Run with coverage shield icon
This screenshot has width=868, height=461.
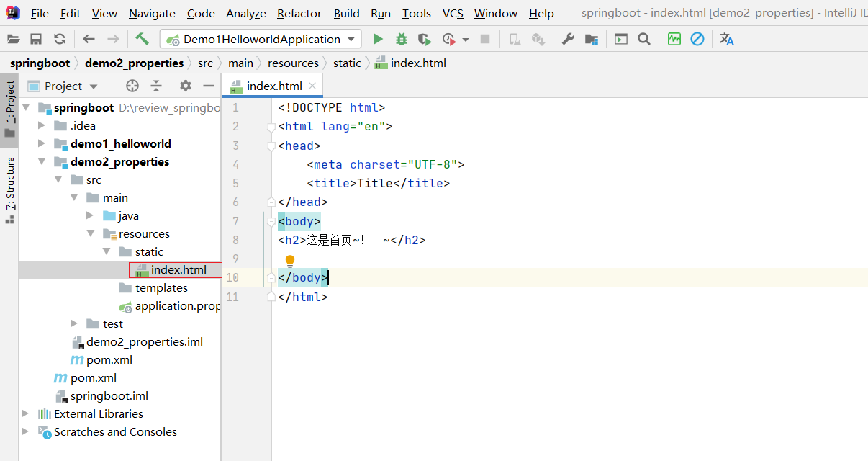pos(424,39)
